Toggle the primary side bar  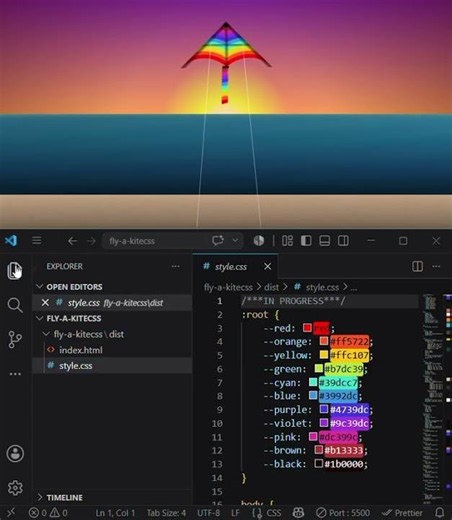306,240
